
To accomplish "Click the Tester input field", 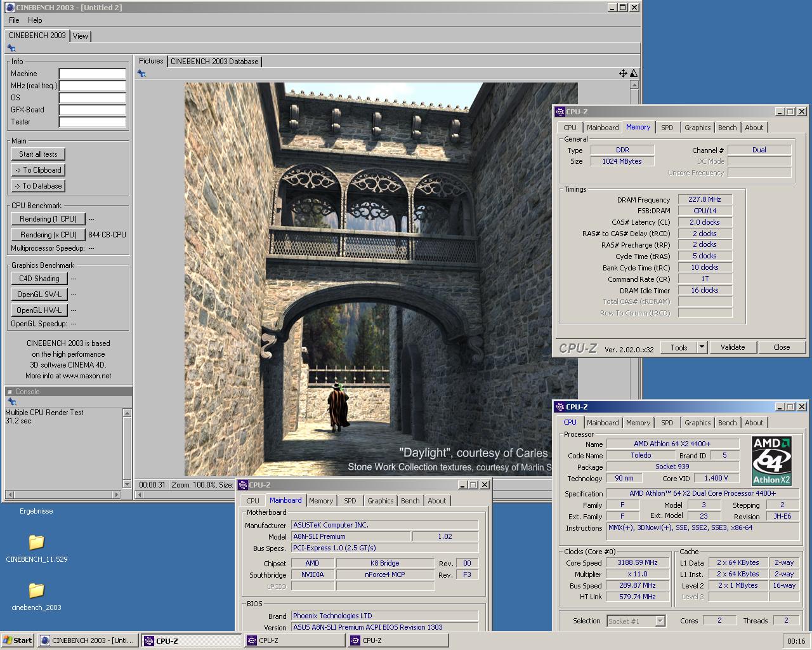I will click(x=92, y=122).
